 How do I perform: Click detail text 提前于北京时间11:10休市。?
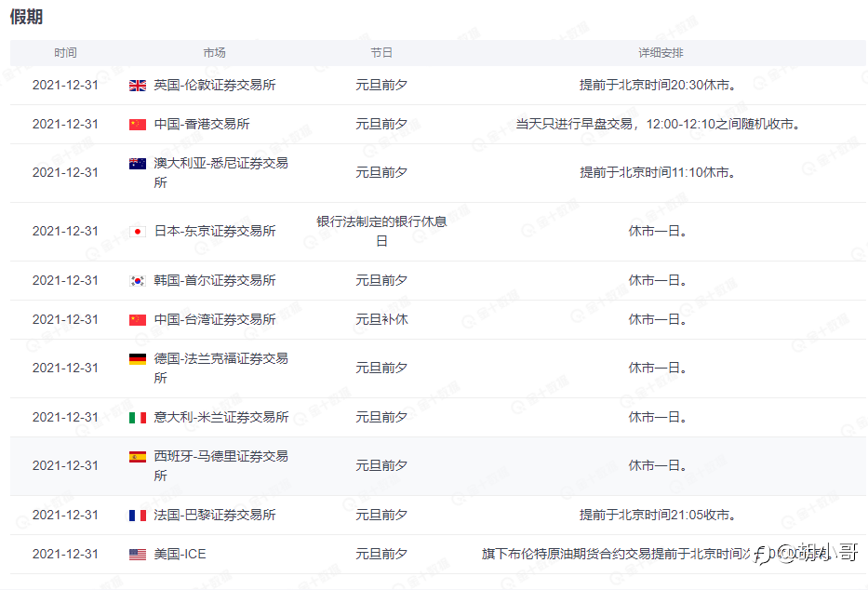tap(658, 172)
